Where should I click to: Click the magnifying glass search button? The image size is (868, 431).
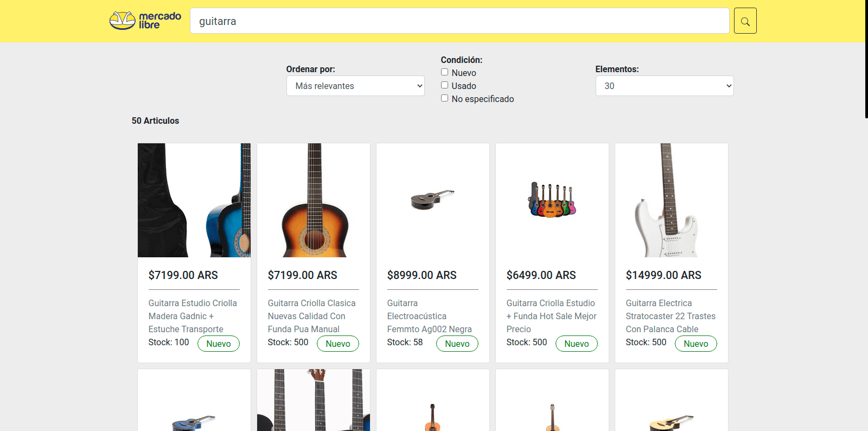[745, 21]
